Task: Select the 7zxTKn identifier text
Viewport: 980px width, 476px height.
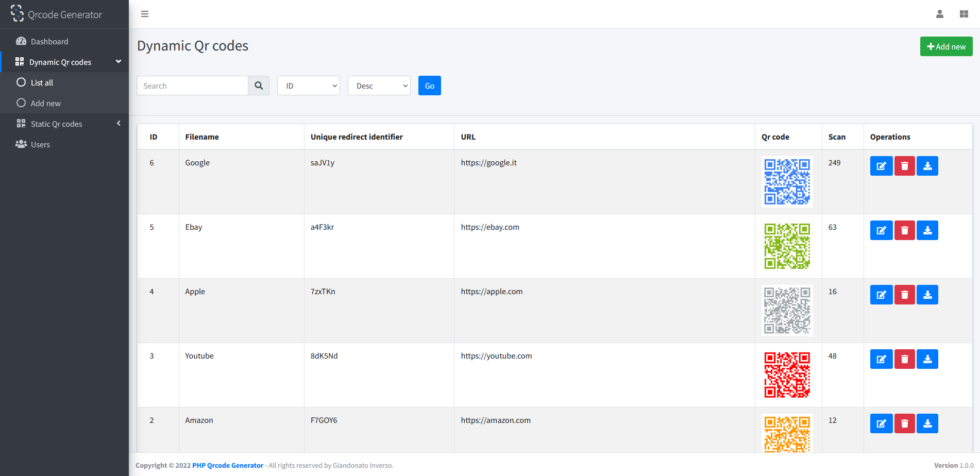Action: (323, 292)
